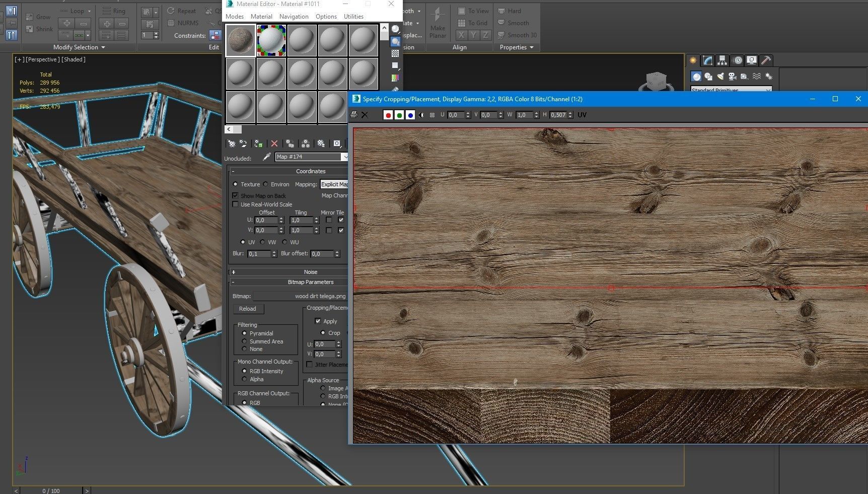Collapse the Bitmap Parameters rollout

[x=233, y=282]
